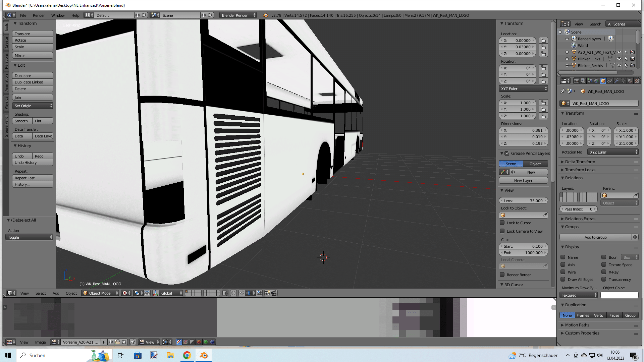Click the Duplicate Linked button
Image resolution: width=644 pixels, height=362 pixels.
tap(33, 82)
